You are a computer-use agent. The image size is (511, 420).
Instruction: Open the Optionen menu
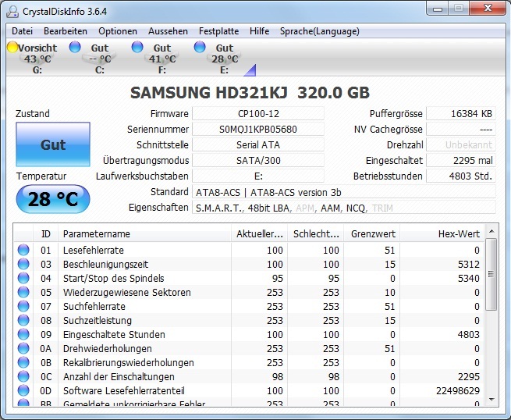118,31
